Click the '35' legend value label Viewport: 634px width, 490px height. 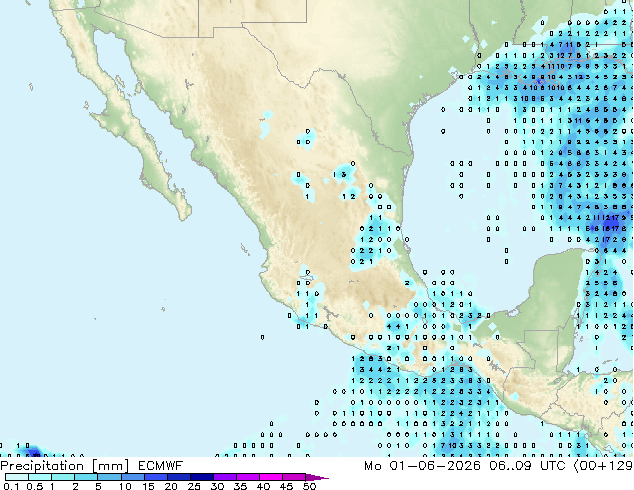[240, 486]
